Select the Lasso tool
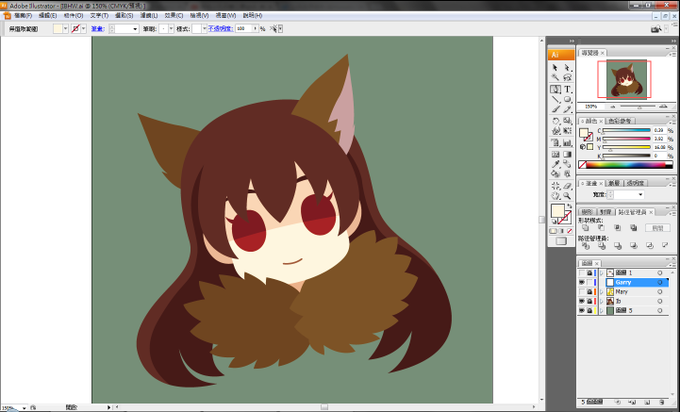The width and height of the screenshot is (680, 412). click(x=567, y=77)
